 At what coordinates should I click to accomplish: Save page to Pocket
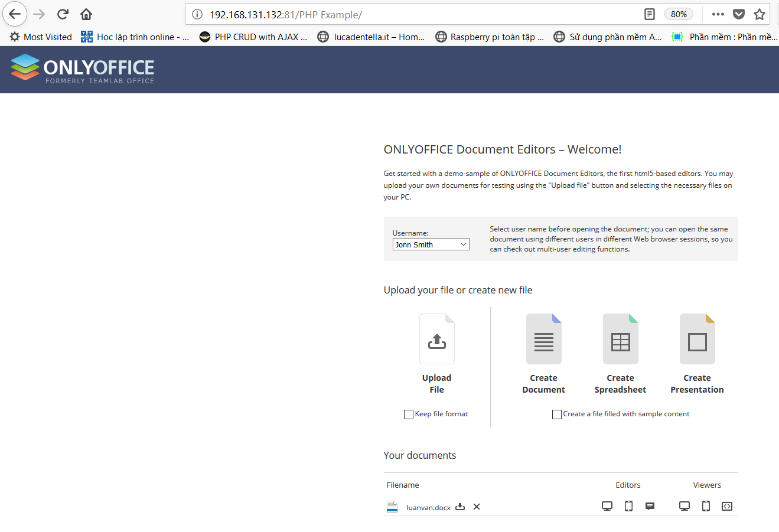point(739,14)
